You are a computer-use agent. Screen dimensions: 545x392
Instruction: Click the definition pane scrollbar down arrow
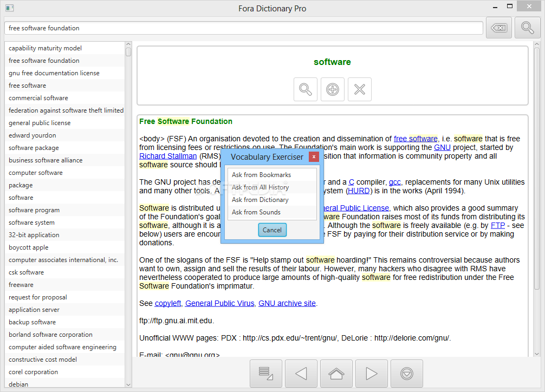(537, 354)
